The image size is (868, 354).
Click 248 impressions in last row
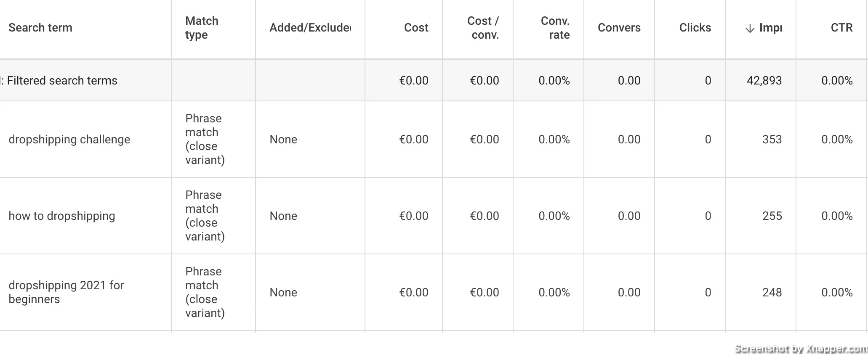coord(772,293)
